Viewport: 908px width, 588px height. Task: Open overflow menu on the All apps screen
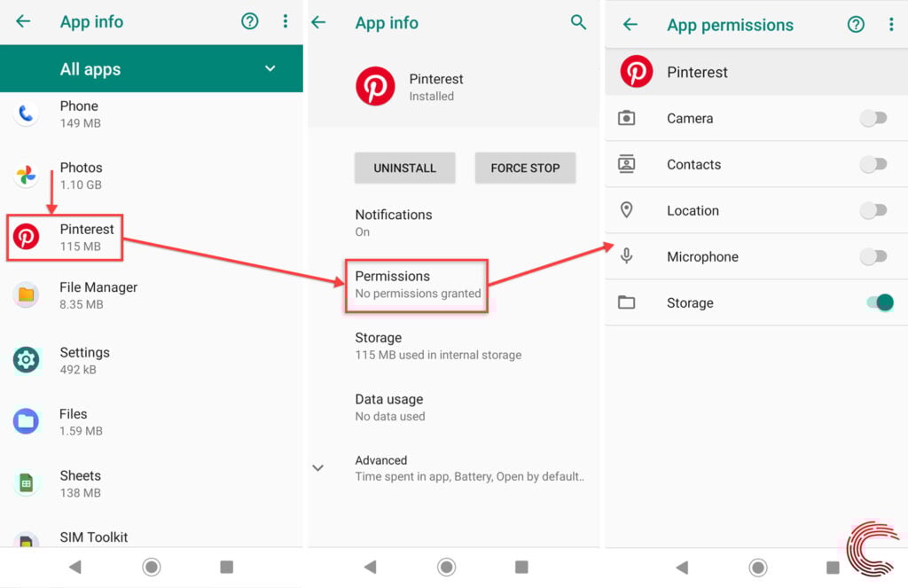point(285,21)
